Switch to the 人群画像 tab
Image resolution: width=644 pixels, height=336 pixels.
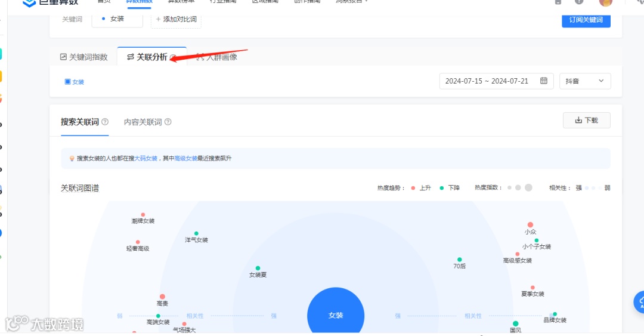tap(217, 57)
